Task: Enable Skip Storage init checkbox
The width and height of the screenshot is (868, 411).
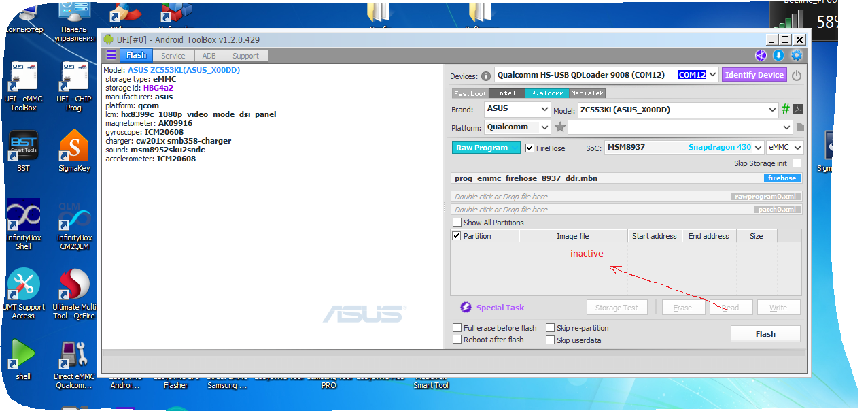Action: (x=797, y=163)
